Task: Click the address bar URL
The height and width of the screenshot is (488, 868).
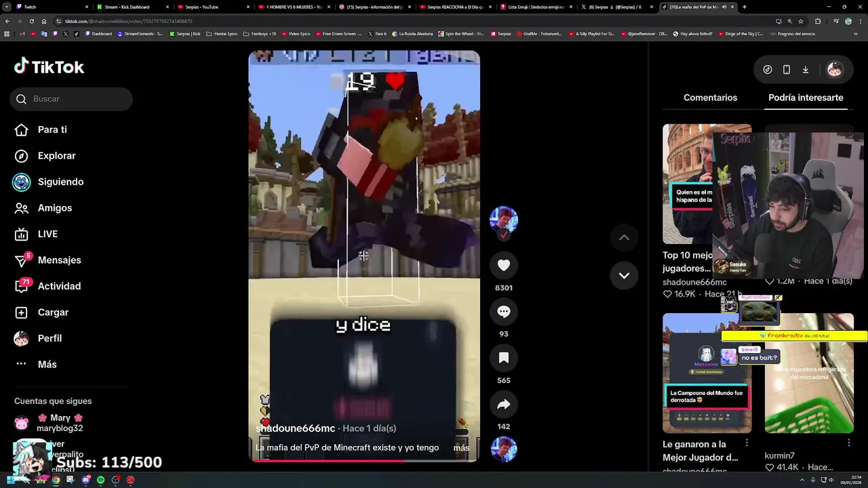Action: (x=129, y=21)
